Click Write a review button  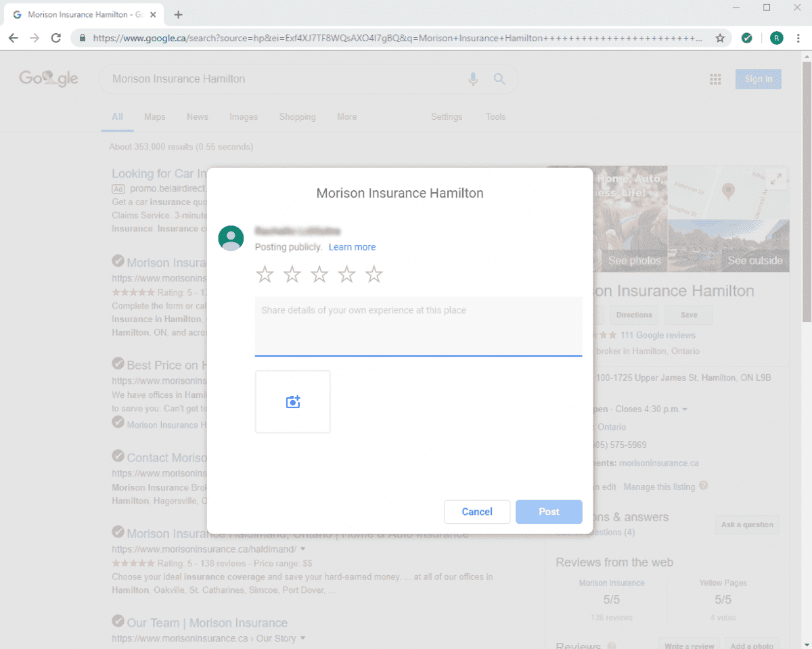click(x=690, y=645)
